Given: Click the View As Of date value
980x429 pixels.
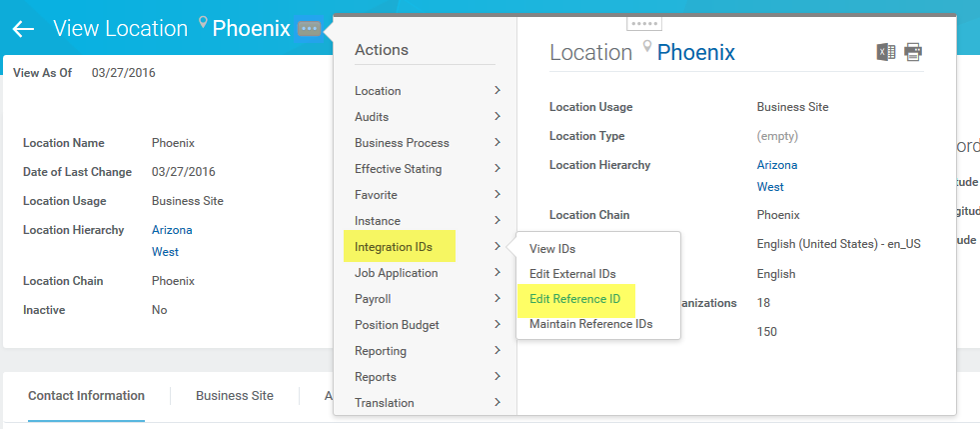Looking at the screenshot, I should tap(124, 73).
